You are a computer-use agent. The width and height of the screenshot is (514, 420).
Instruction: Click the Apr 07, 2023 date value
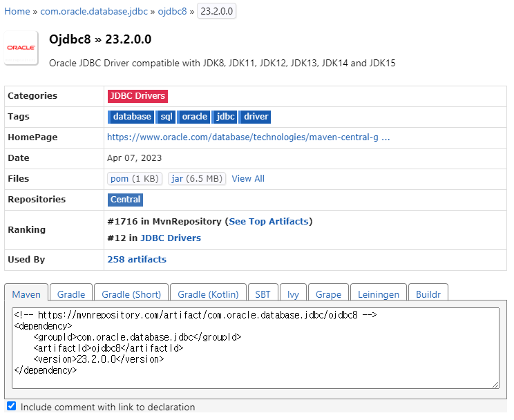coord(135,158)
